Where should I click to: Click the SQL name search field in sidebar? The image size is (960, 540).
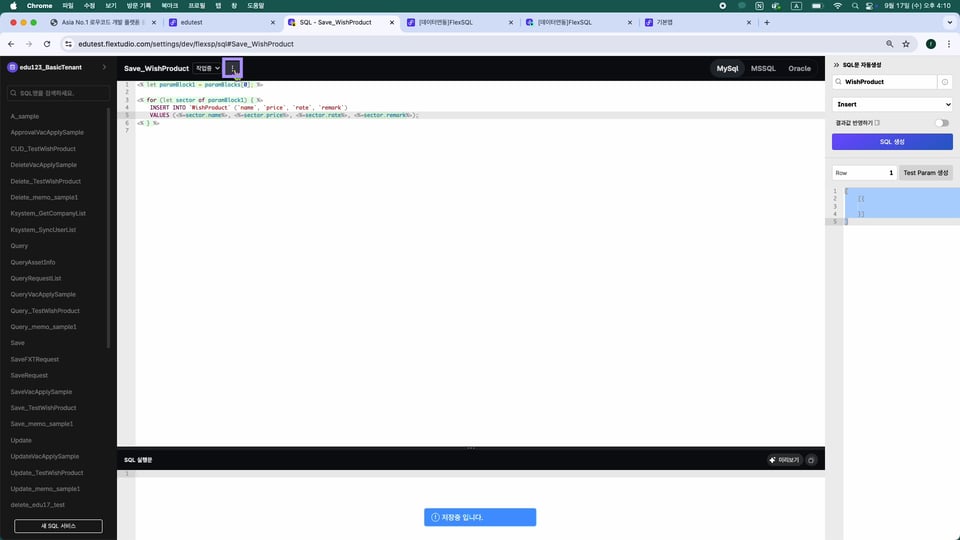pos(58,93)
